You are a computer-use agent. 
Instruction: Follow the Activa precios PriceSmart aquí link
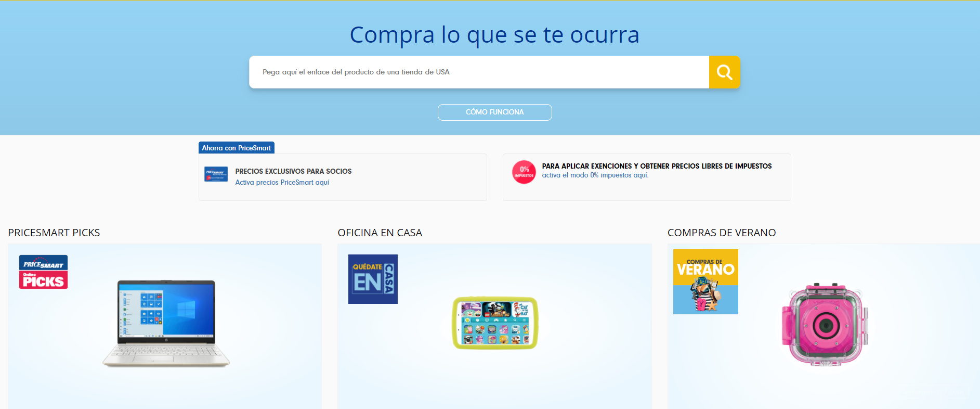coord(282,183)
